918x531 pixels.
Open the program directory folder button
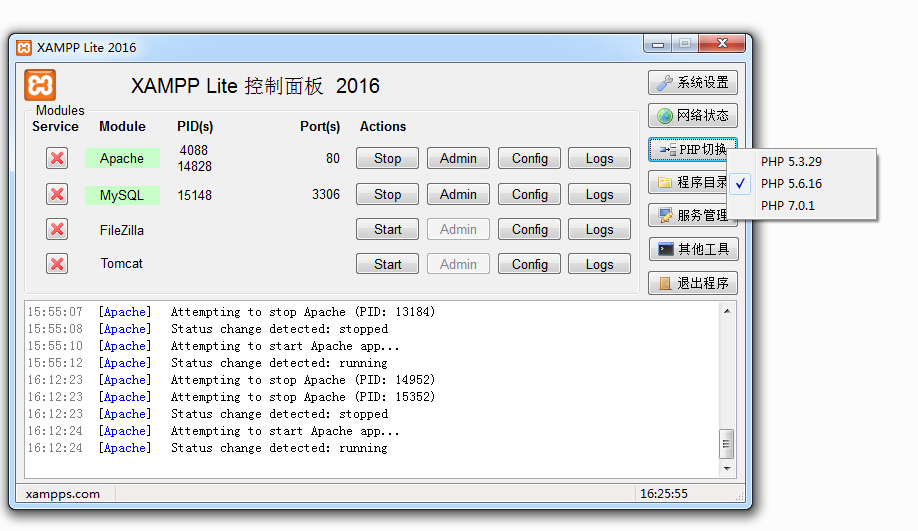688,182
